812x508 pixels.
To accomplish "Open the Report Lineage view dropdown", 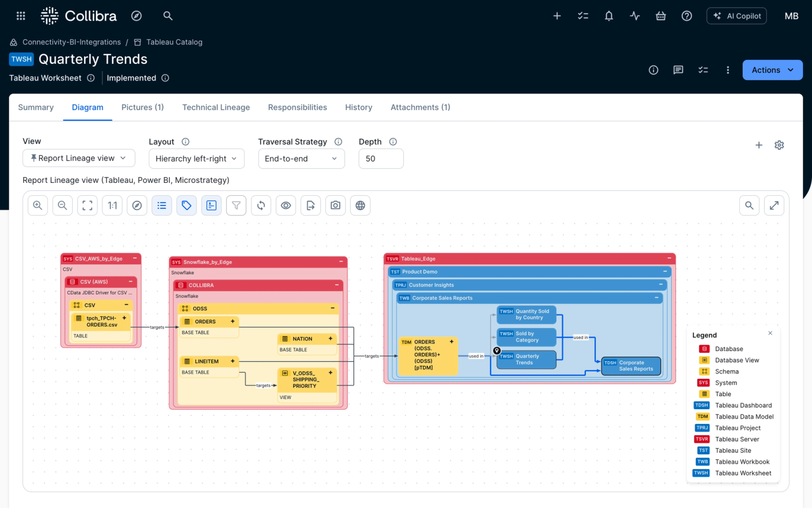I will (79, 158).
